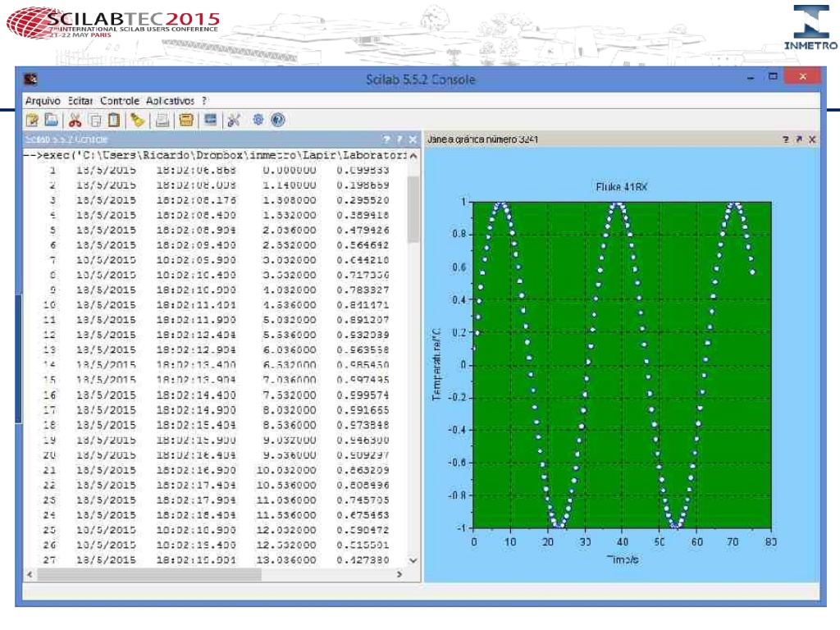Image resolution: width=840 pixels, height=630 pixels.
Task: Open the help browser question-mark icon
Action: tap(277, 120)
